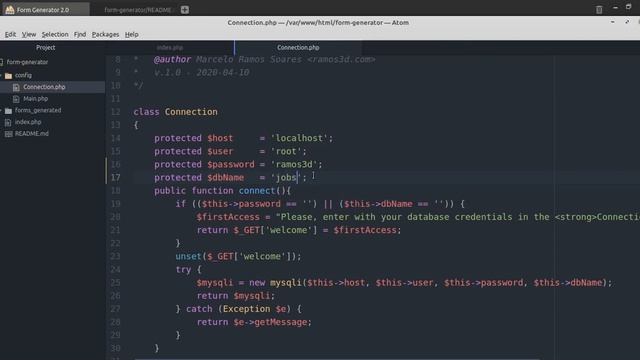Viewport: 640px width, 360px height.
Task: Click the $dbName variable on line 17
Action: [x=226, y=178]
